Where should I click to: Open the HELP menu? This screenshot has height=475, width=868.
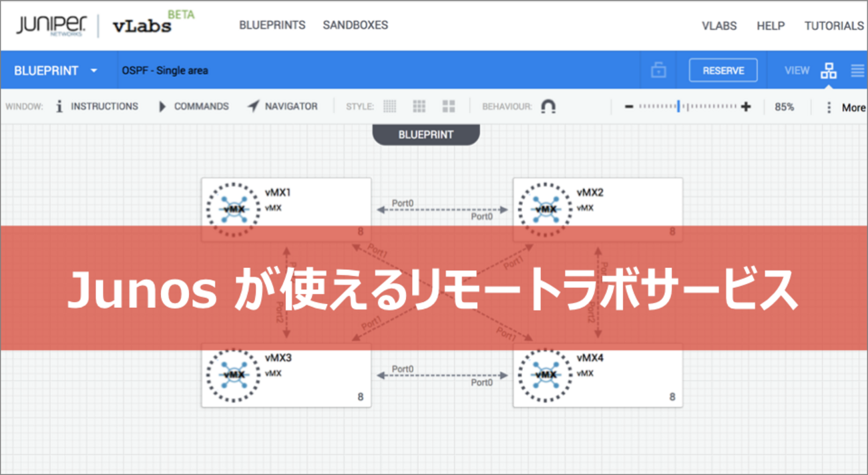coord(771,26)
